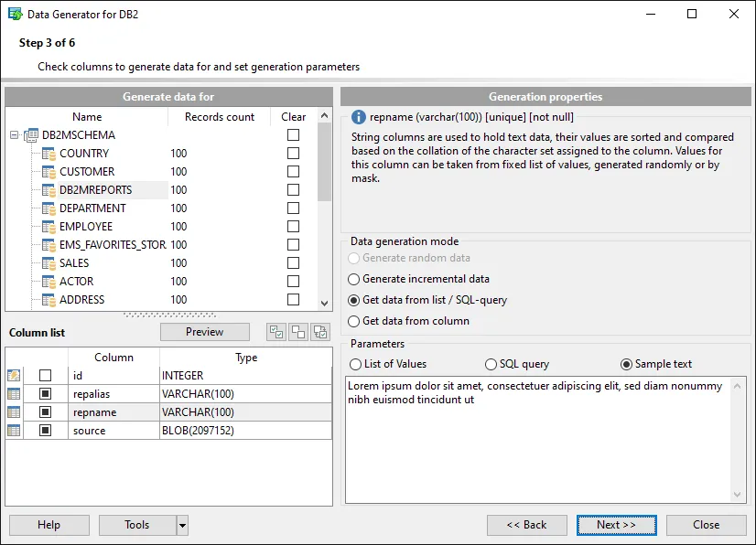Click table list scrollbar down arrow
This screenshot has width=756, height=545.
coord(325,304)
